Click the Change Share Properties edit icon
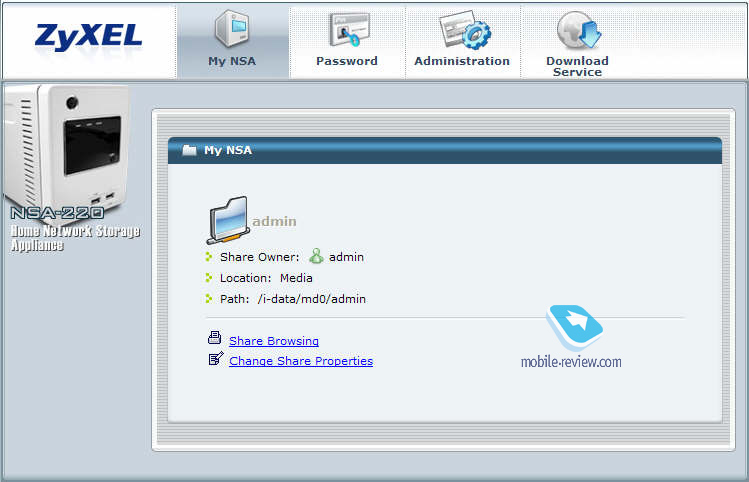Screen dimensions: 749x482 click(216, 358)
